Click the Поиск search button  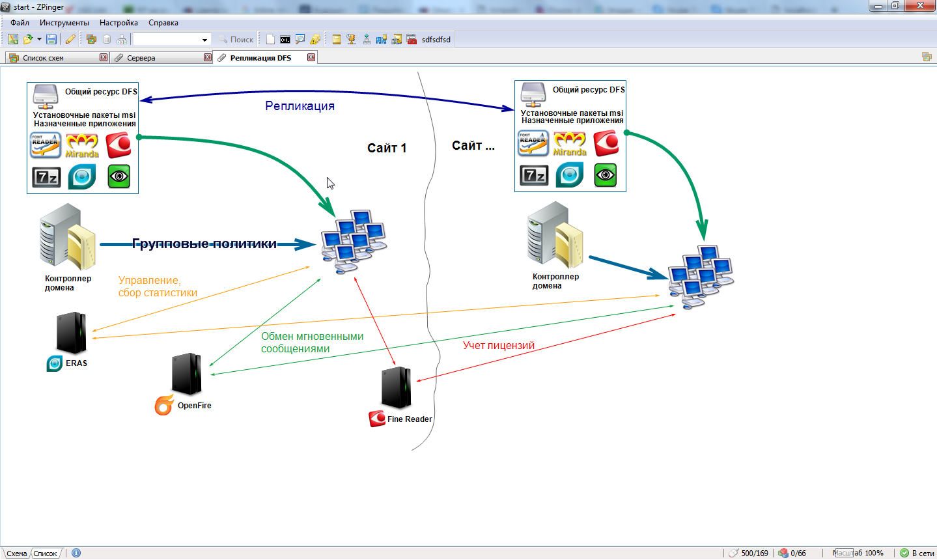(236, 40)
